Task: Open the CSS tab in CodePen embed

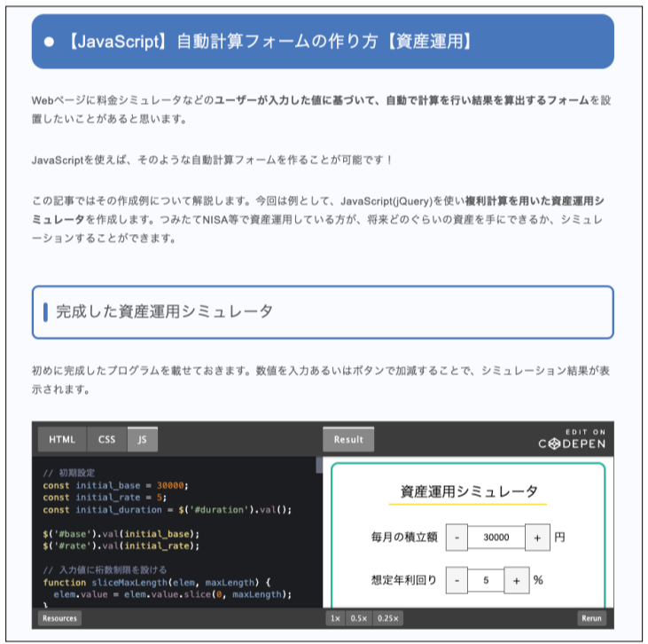Action: coord(106,439)
